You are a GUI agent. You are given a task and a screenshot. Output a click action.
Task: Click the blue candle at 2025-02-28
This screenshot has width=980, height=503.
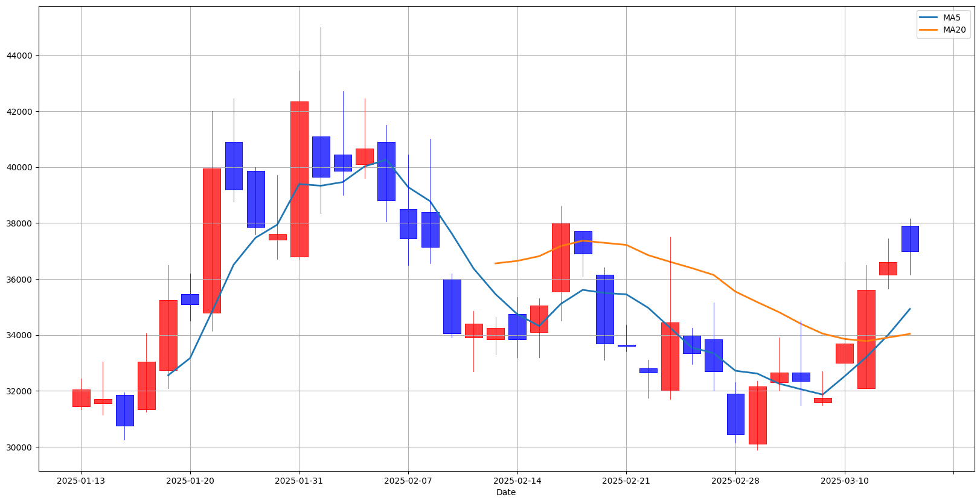coord(735,414)
